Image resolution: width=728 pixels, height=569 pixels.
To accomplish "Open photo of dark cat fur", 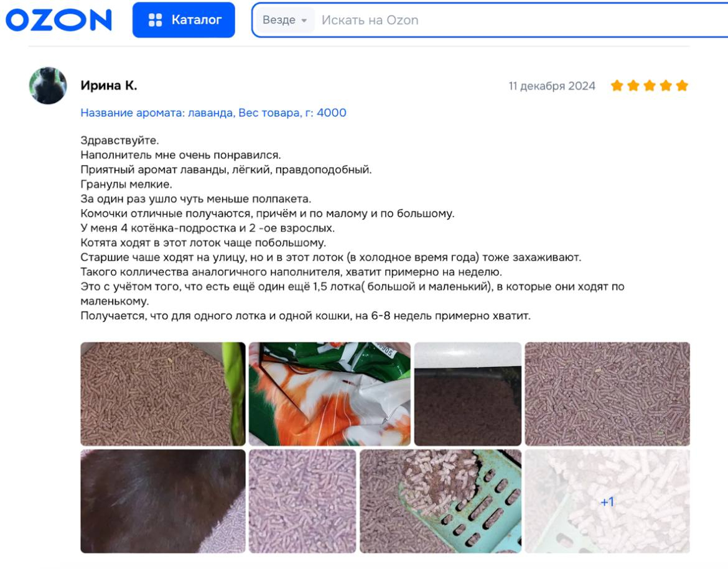I will click(163, 501).
